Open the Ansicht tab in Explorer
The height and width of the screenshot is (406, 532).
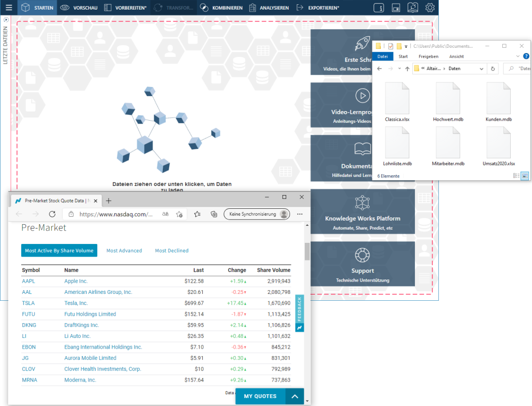click(x=456, y=56)
